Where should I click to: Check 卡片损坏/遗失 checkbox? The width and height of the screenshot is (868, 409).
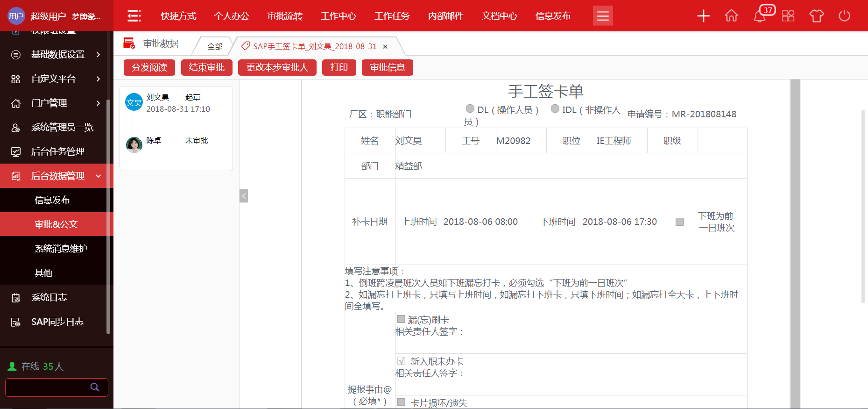click(401, 402)
